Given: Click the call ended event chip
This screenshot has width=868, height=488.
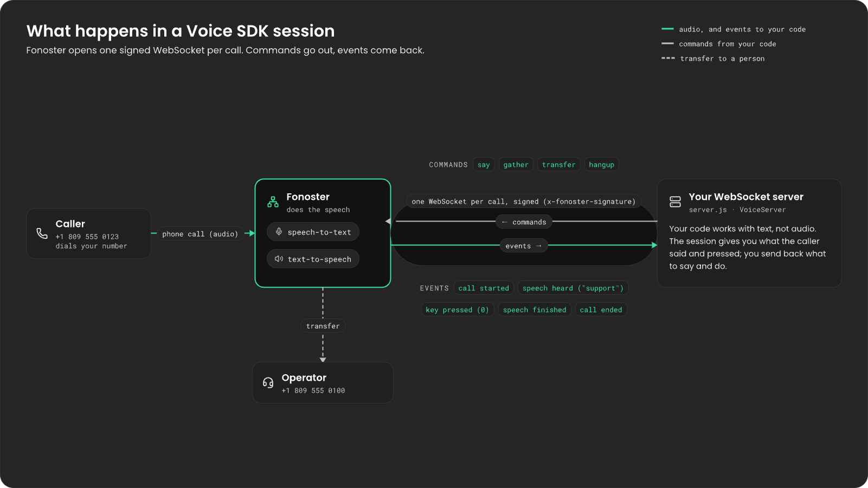Looking at the screenshot, I should coord(601,310).
